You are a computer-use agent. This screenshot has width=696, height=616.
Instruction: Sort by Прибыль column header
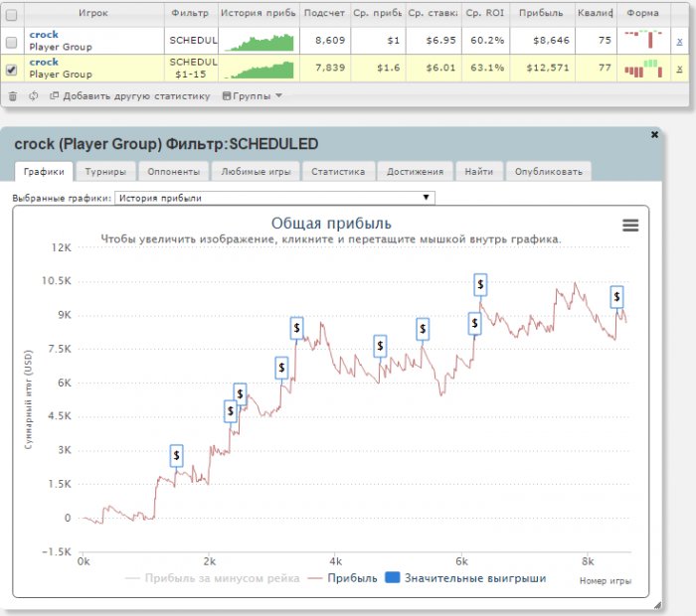(542, 13)
